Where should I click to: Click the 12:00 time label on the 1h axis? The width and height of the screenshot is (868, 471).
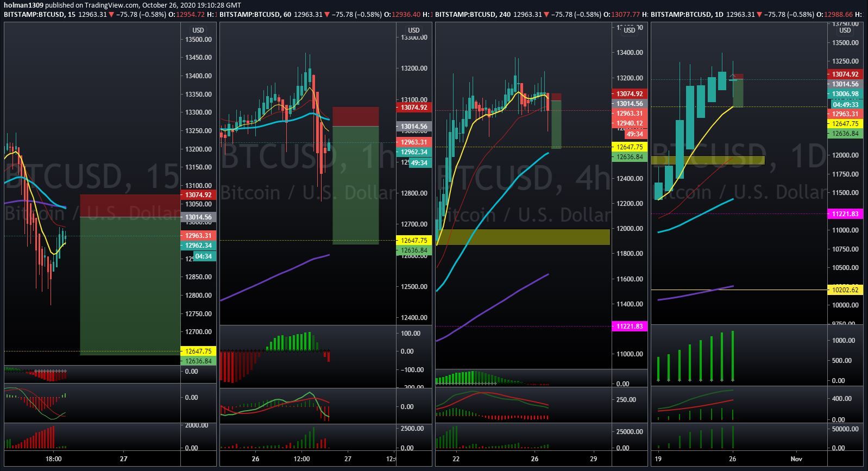coord(301,459)
